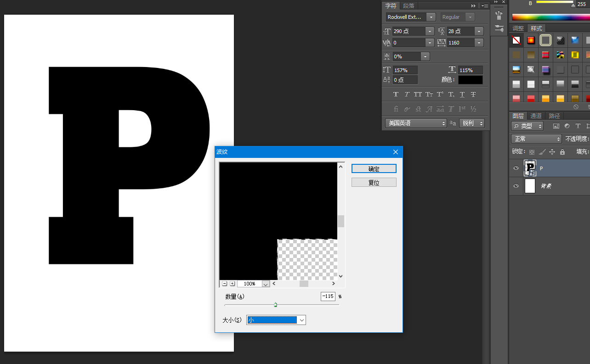Click the swash OpenType icon
The width and height of the screenshot is (590, 364).
click(x=429, y=109)
